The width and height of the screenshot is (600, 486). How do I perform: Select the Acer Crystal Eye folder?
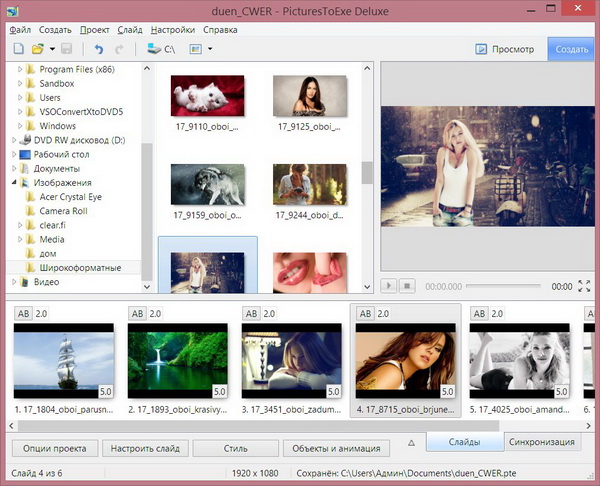pyautogui.click(x=70, y=197)
